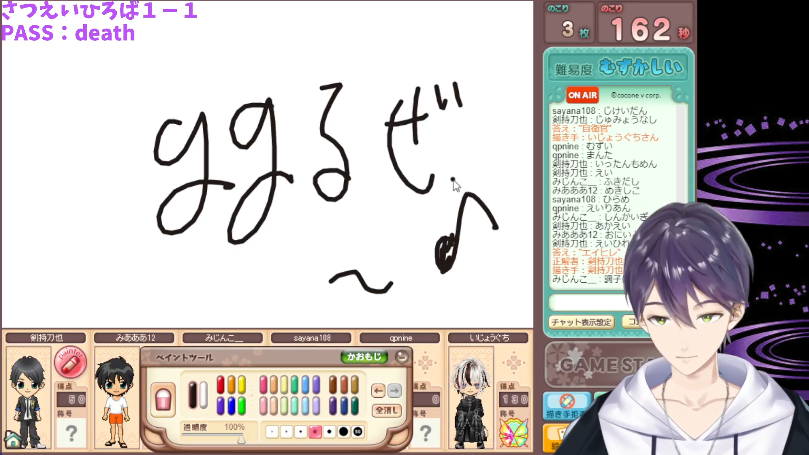The width and height of the screenshot is (809, 455).
Task: Pick the white color pen
Action: [x=203, y=395]
